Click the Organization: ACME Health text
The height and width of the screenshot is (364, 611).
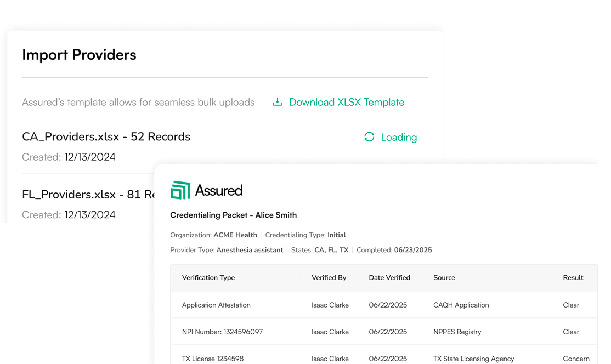pos(213,235)
